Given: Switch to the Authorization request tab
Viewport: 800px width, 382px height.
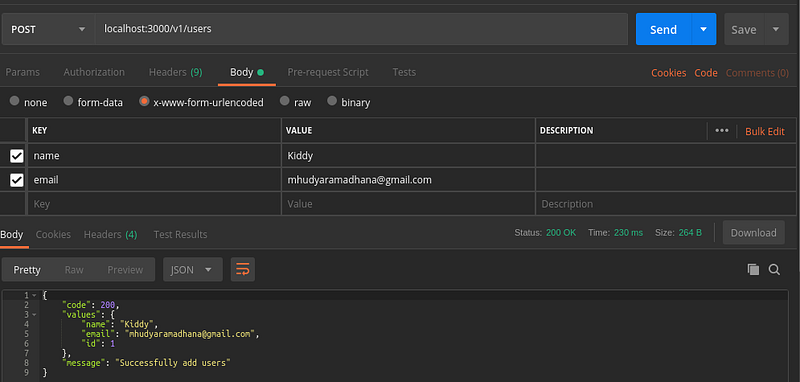Looking at the screenshot, I should [94, 72].
